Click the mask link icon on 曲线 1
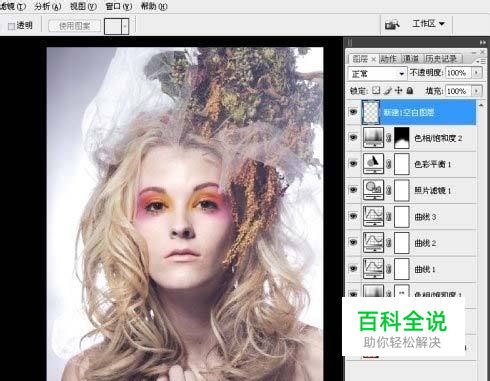 [389, 269]
